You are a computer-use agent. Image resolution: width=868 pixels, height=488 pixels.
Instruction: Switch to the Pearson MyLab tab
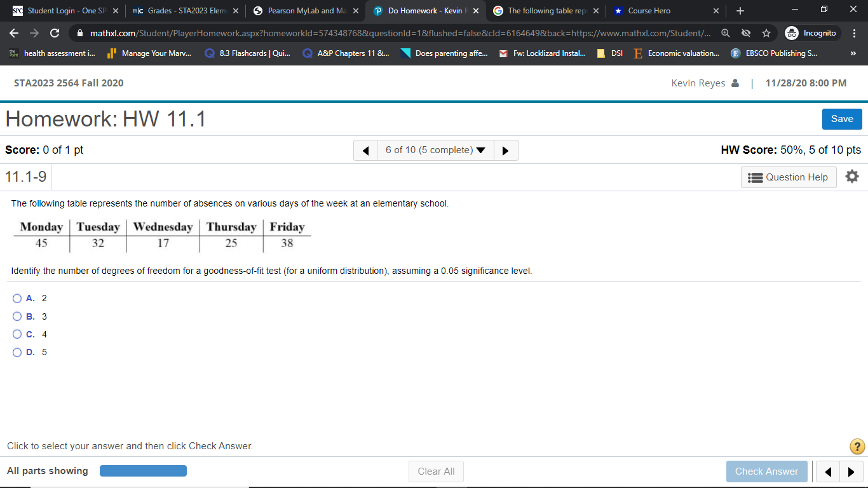[x=306, y=11]
